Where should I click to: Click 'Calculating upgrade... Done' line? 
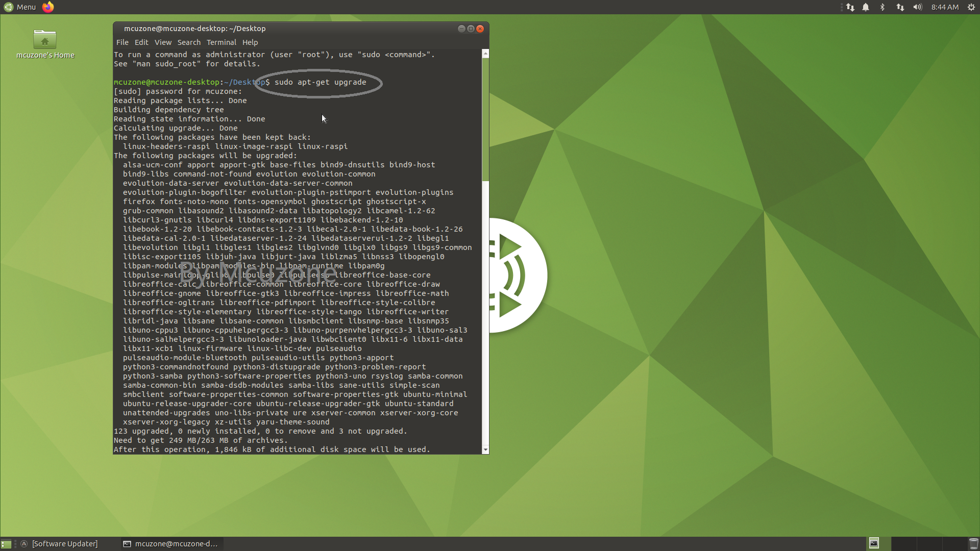(x=176, y=128)
